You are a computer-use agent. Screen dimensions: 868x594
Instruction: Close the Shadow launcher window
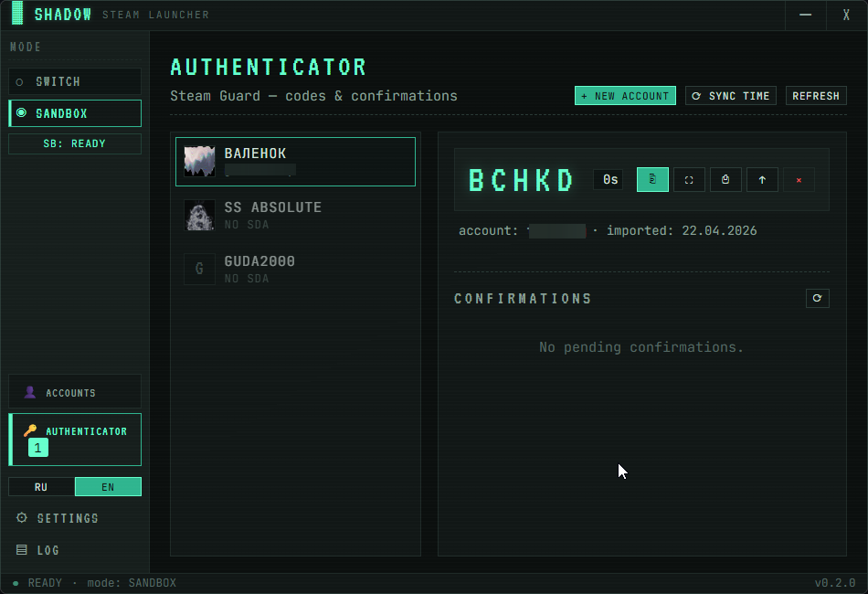[846, 15]
